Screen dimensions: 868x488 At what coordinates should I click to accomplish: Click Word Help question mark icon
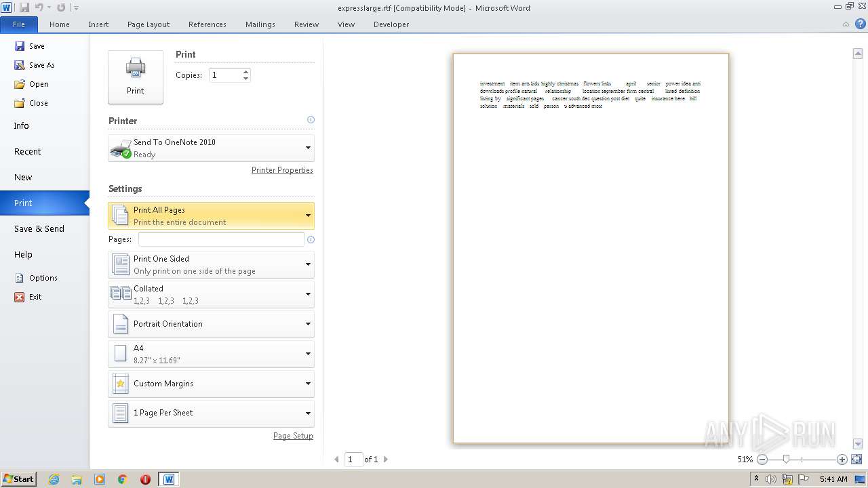pyautogui.click(x=860, y=24)
